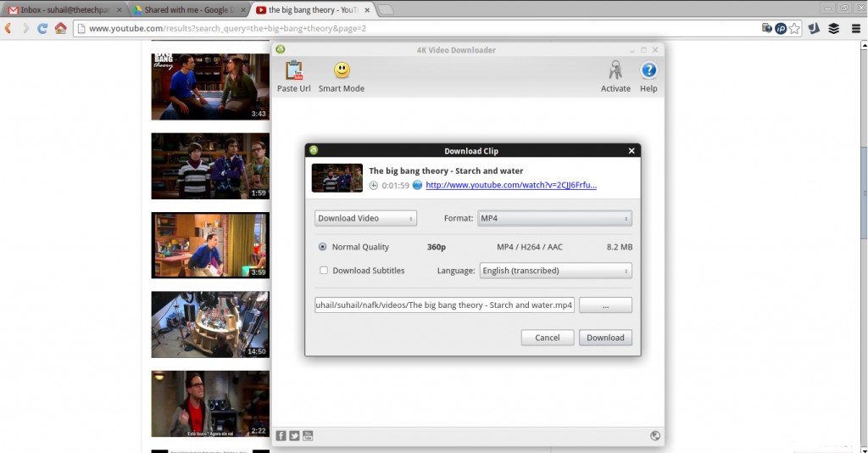Viewport: 868px width, 453px height.
Task: Enable Download Subtitles checkbox
Action: coord(324,271)
